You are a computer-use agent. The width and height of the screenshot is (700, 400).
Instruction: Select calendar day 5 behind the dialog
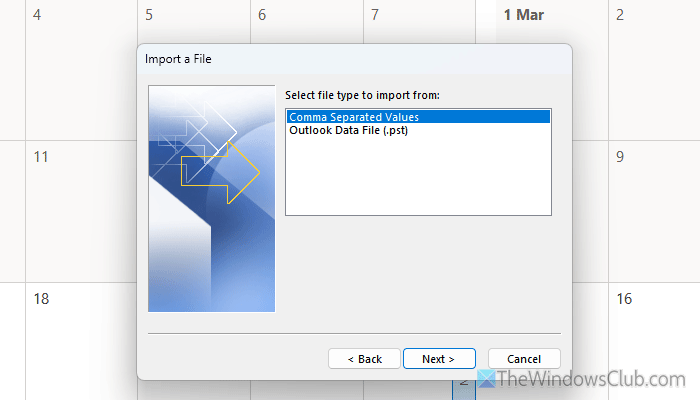pos(149,15)
